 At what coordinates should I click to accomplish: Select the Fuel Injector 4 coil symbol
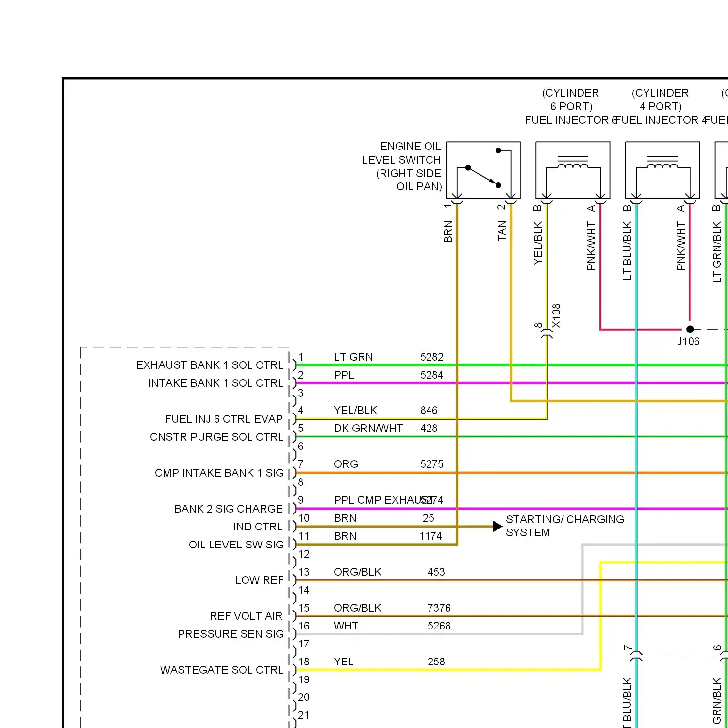pos(662,170)
